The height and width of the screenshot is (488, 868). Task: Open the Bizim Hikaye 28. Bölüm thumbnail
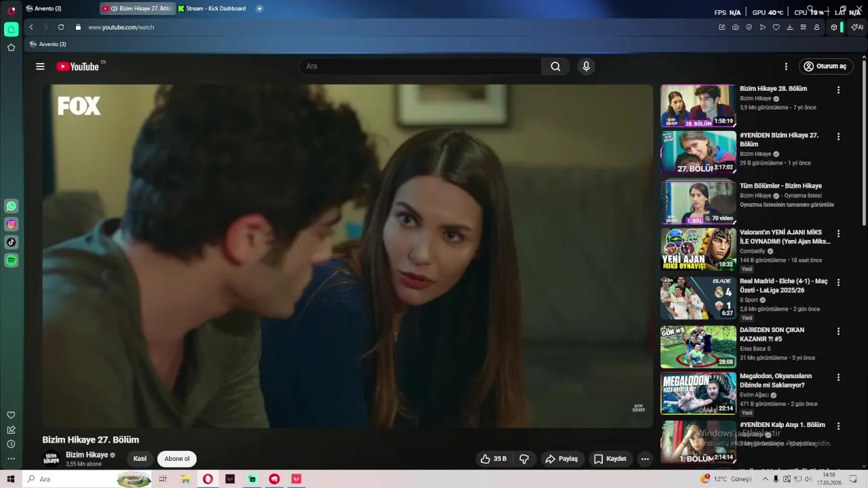(x=698, y=106)
